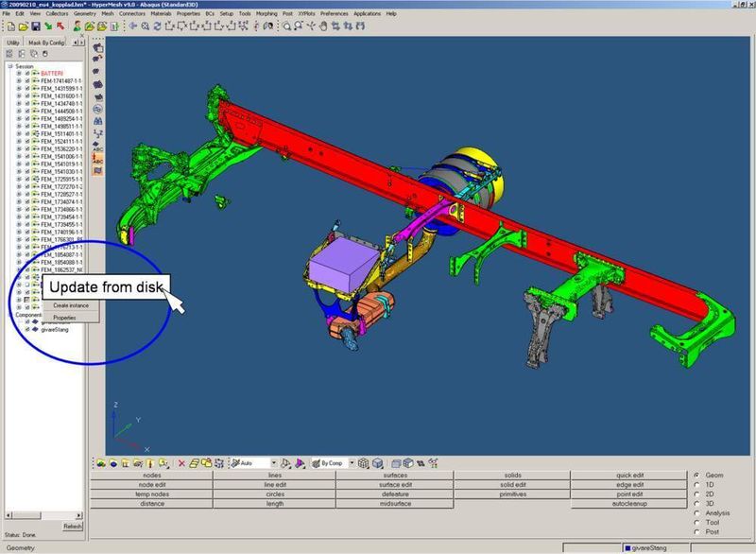The image size is (756, 554).
Task: Click the Open file folder icon
Action: point(22,26)
